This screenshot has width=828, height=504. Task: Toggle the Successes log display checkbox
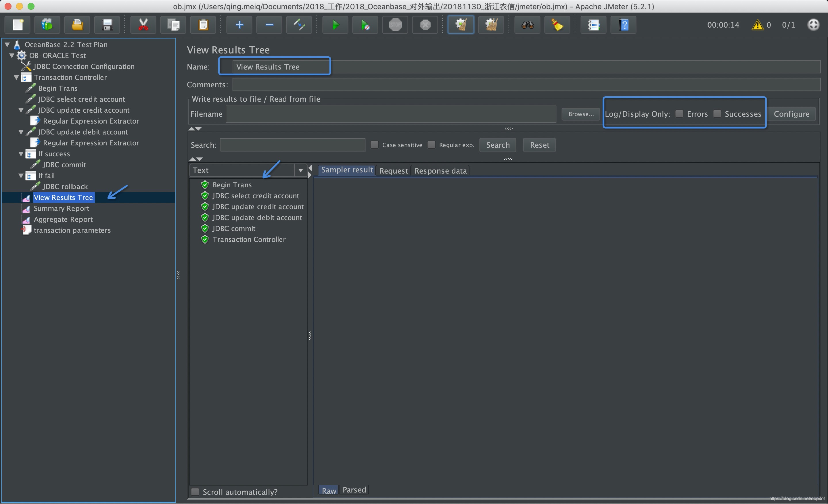[718, 114]
